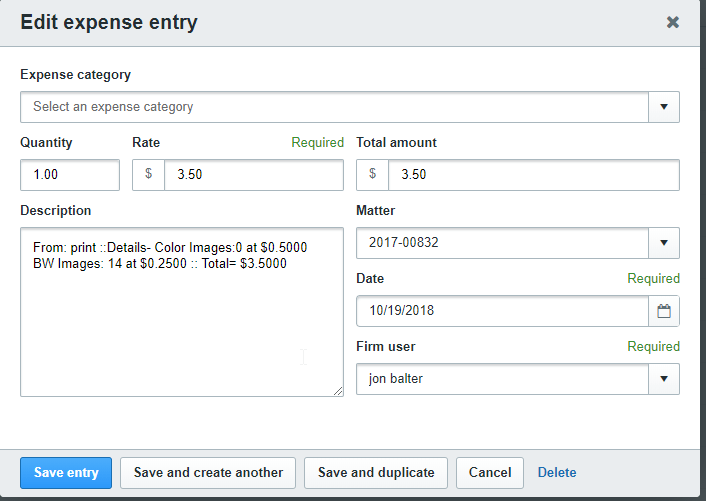
Task: Click the Description label
Action: click(x=56, y=211)
